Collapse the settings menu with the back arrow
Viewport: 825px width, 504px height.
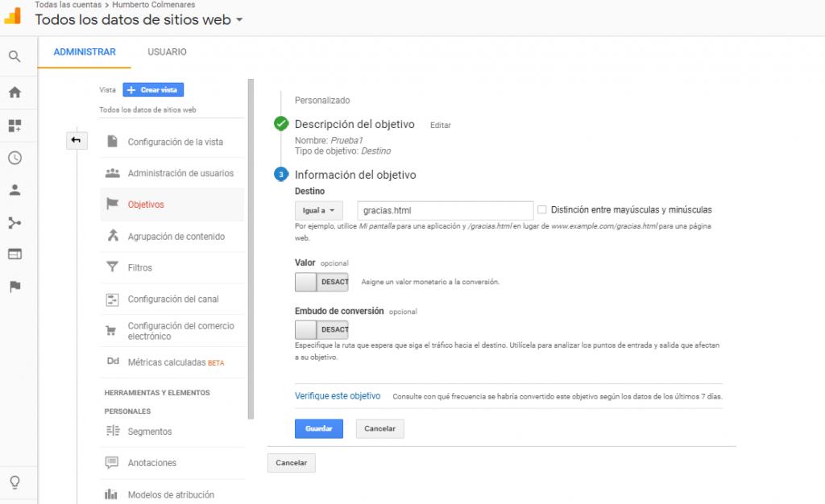(x=77, y=139)
